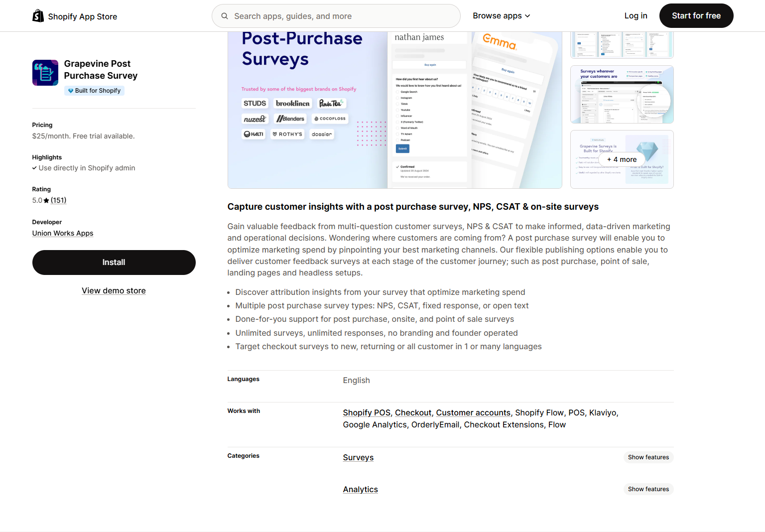This screenshot has height=532, width=765.
Task: Click Log in in header
Action: [x=636, y=16]
